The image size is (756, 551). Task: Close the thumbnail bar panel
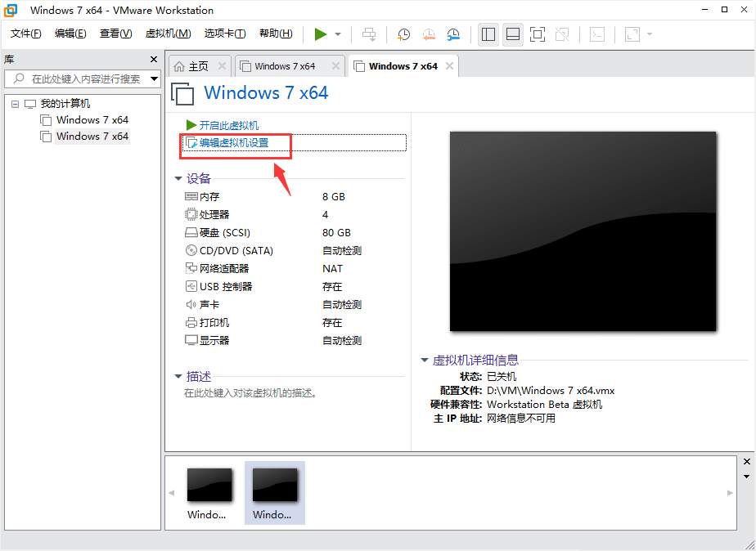point(747,461)
